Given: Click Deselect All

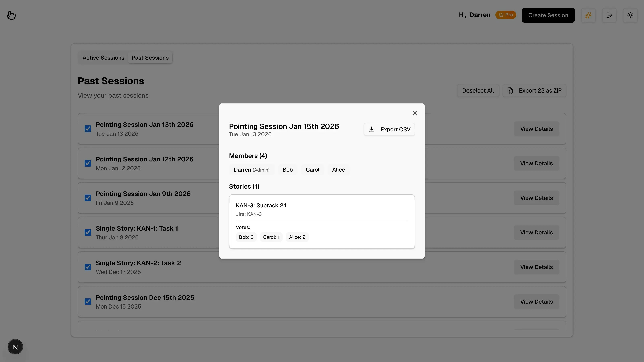Looking at the screenshot, I should tap(478, 90).
